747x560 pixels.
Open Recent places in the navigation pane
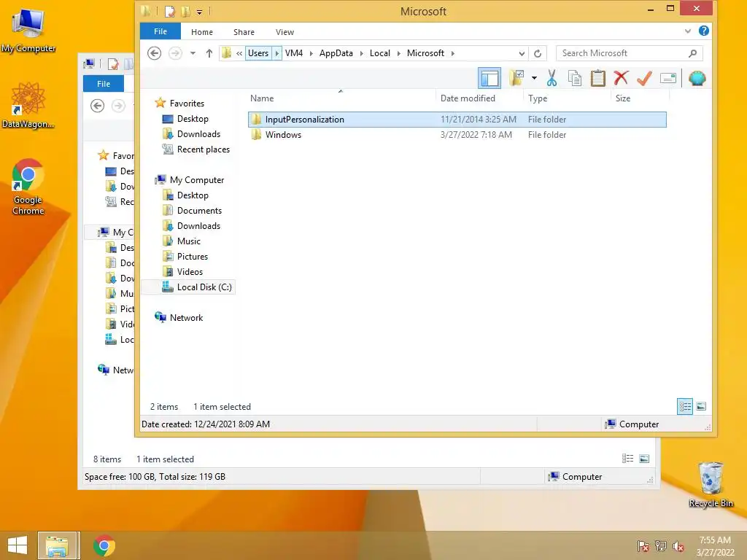point(203,149)
